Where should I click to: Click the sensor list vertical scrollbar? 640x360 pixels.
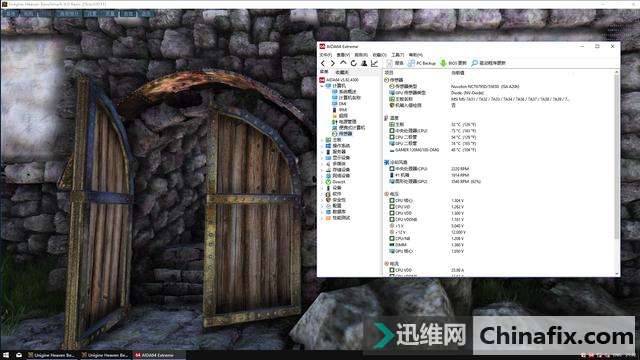pyautogui.click(x=616, y=155)
